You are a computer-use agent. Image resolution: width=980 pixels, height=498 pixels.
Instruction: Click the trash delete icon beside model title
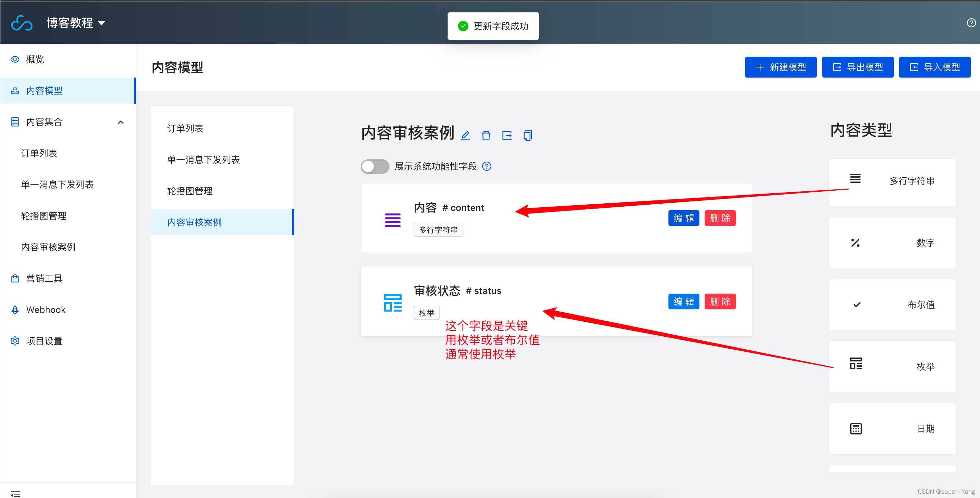pos(486,135)
